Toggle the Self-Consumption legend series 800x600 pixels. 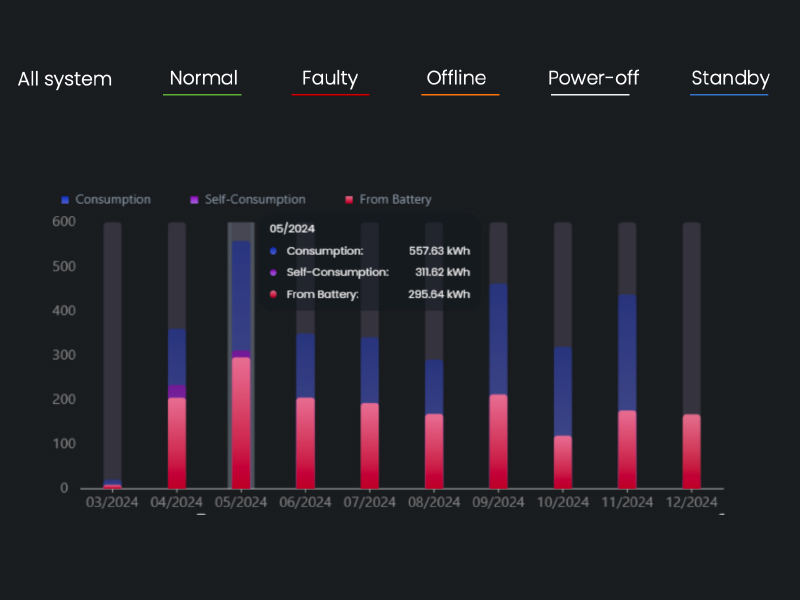(254, 200)
